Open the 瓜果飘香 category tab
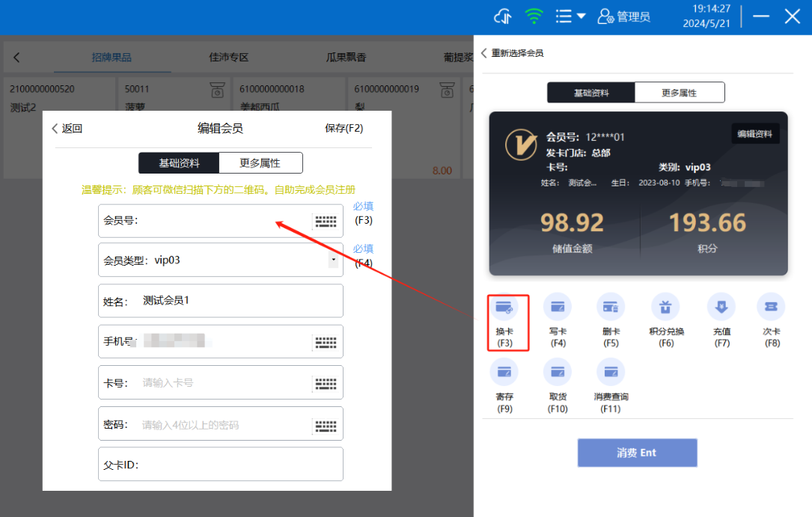812x517 pixels. click(x=346, y=58)
